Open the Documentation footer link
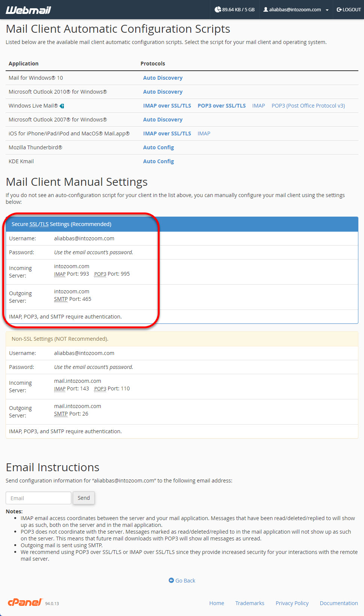The height and width of the screenshot is (616, 364). point(339,603)
